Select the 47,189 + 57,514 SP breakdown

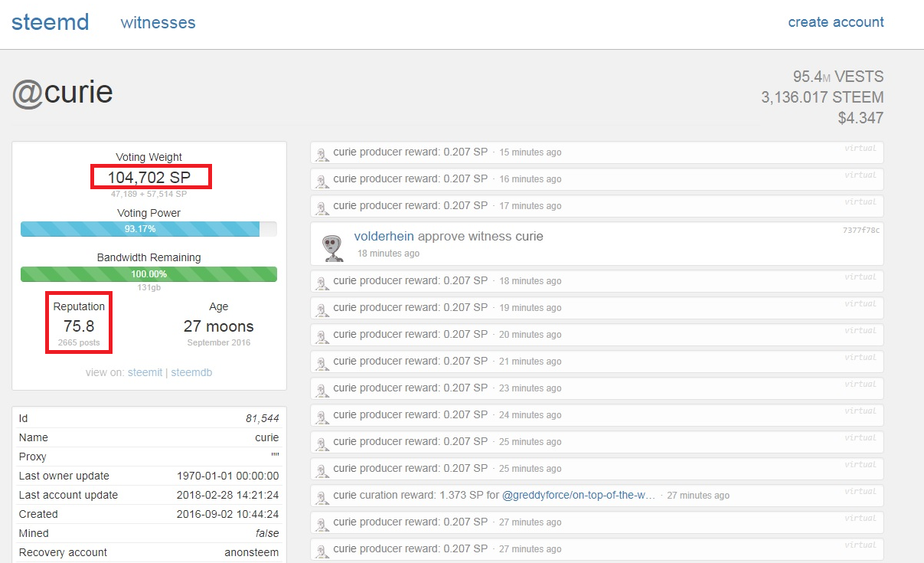[x=149, y=195]
